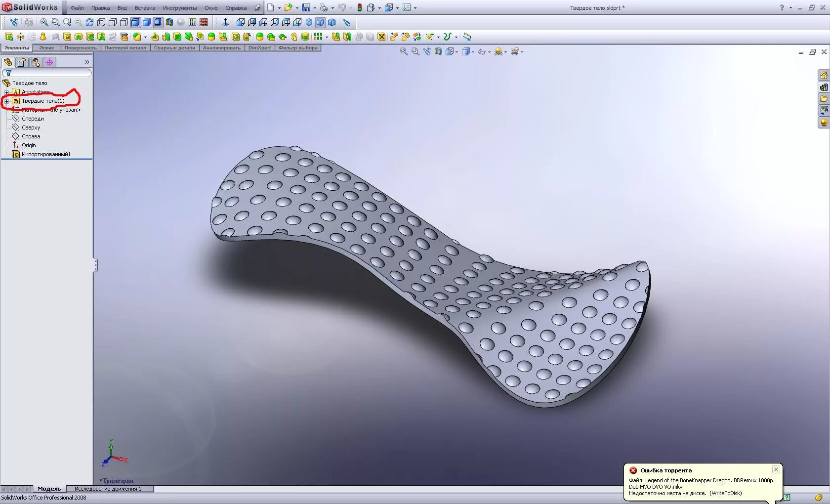The image size is (830, 504).
Task: Toggle Hidden Lines Removed display style
Action: [124, 22]
